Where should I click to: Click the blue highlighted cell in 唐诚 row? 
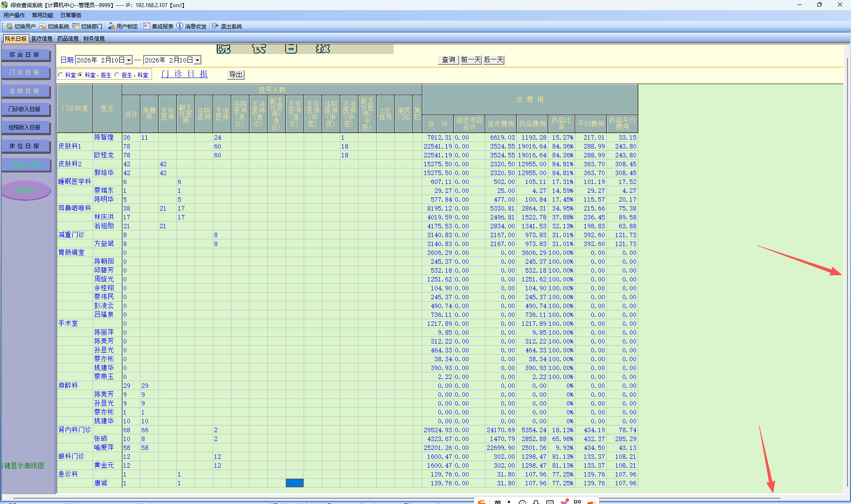[x=294, y=483]
